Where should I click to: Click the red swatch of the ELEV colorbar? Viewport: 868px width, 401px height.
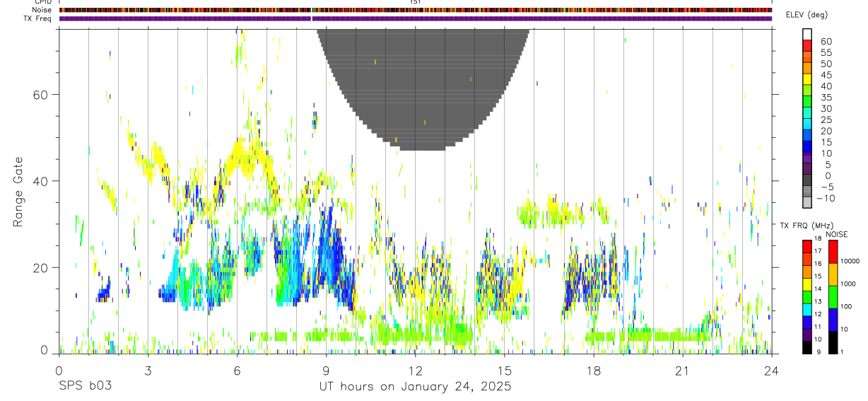click(x=807, y=45)
